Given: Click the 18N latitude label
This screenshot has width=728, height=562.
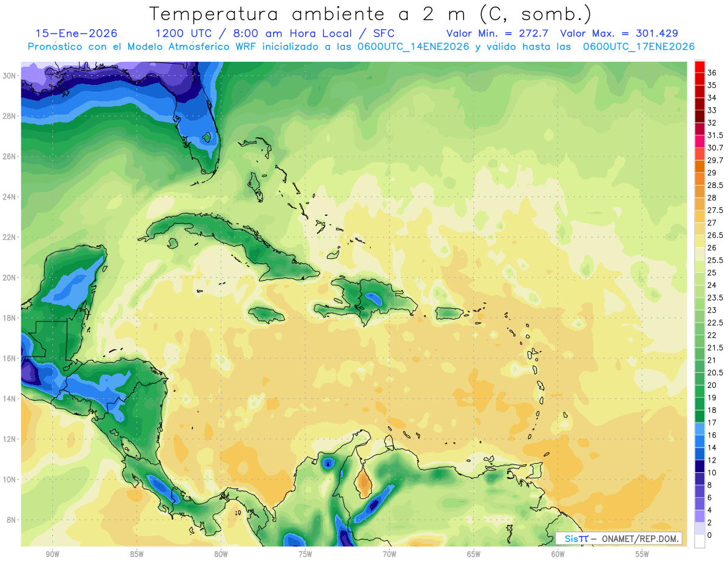Looking at the screenshot, I should pos(10,318).
